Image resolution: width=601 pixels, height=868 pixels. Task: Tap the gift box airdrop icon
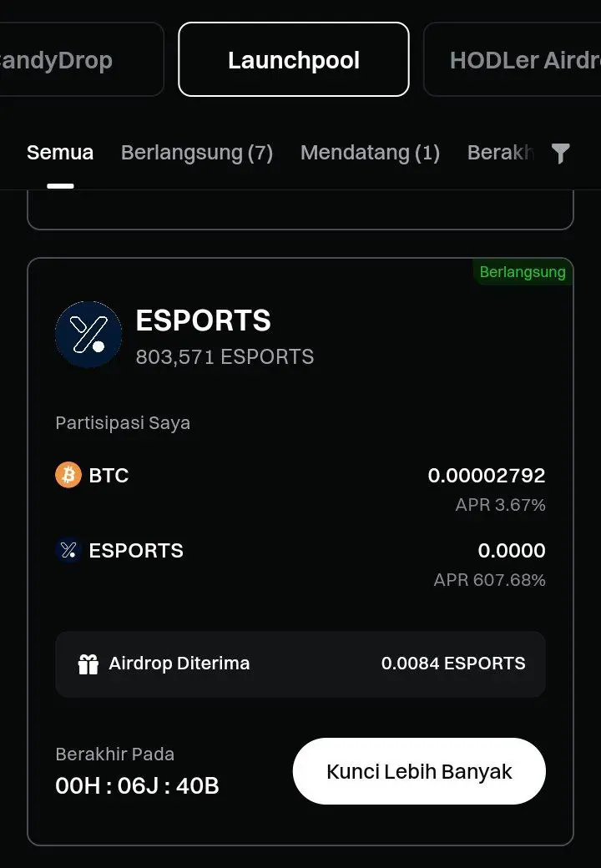click(88, 664)
